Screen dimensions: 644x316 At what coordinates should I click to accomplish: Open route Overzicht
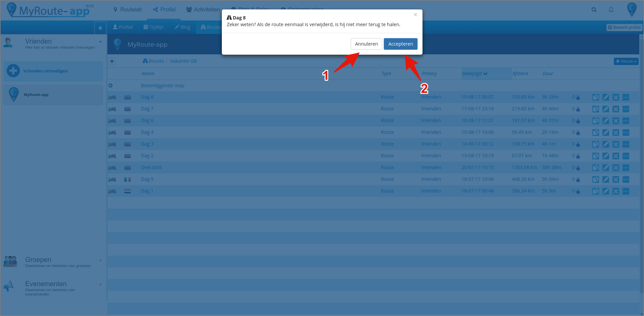tap(151, 167)
